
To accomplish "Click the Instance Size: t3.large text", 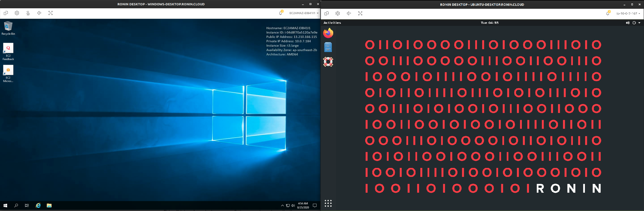I will tap(283, 45).
